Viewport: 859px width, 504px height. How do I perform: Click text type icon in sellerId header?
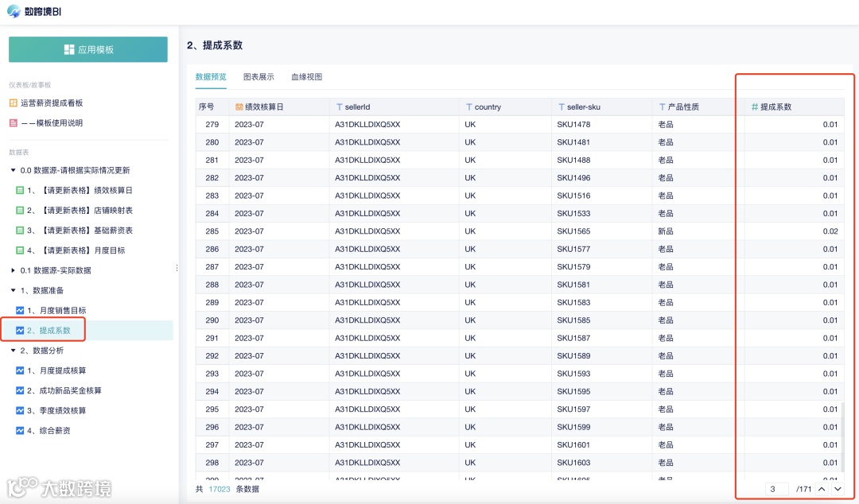point(339,107)
